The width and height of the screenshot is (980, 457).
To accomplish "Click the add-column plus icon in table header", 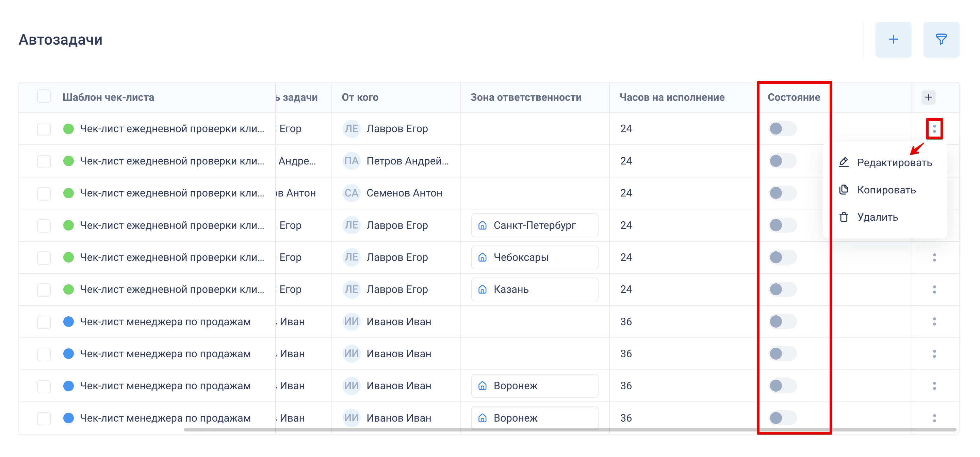I will (928, 97).
